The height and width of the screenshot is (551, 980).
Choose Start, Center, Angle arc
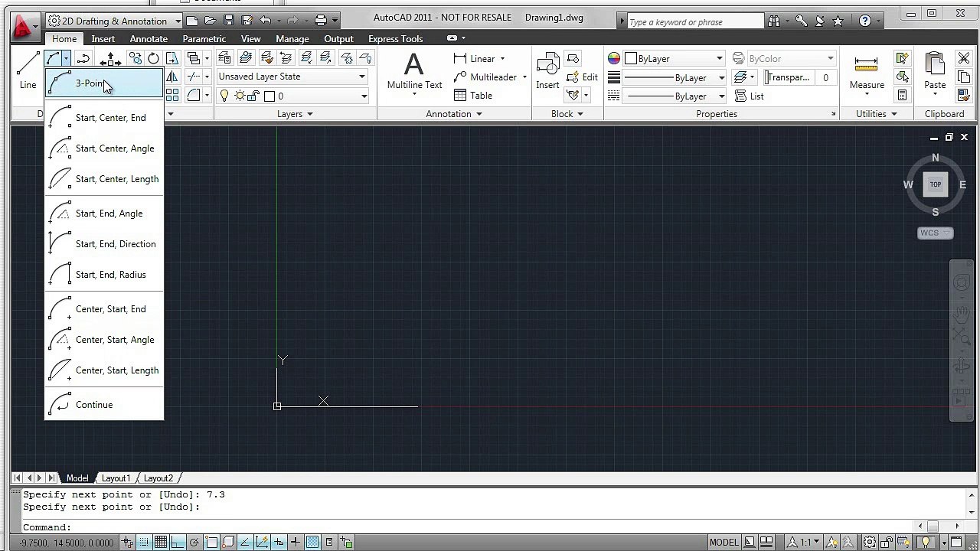point(104,148)
